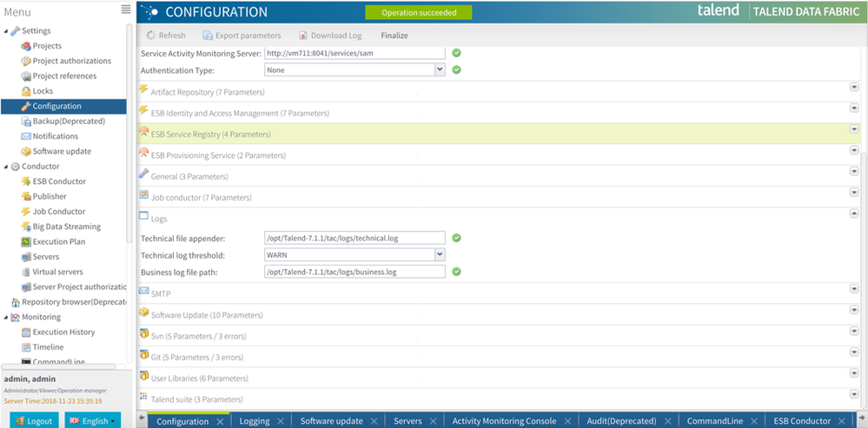Open Repository browser(Deprecated) menu item
Viewport: 868px width, 428px height.
(x=69, y=302)
